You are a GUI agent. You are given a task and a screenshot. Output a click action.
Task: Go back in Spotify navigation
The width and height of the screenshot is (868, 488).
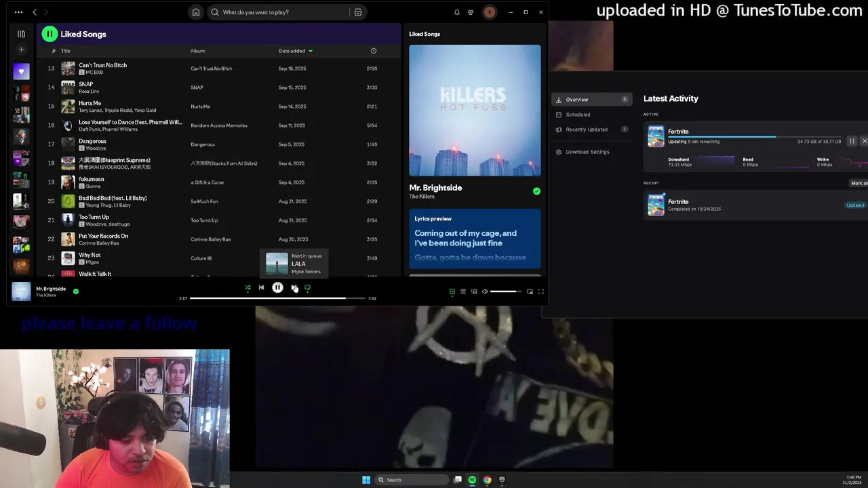click(35, 12)
